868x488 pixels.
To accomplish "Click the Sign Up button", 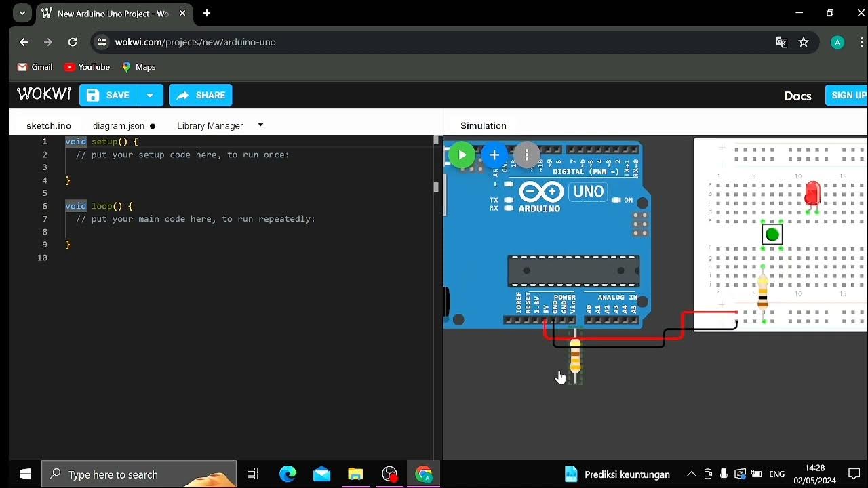I will point(847,96).
